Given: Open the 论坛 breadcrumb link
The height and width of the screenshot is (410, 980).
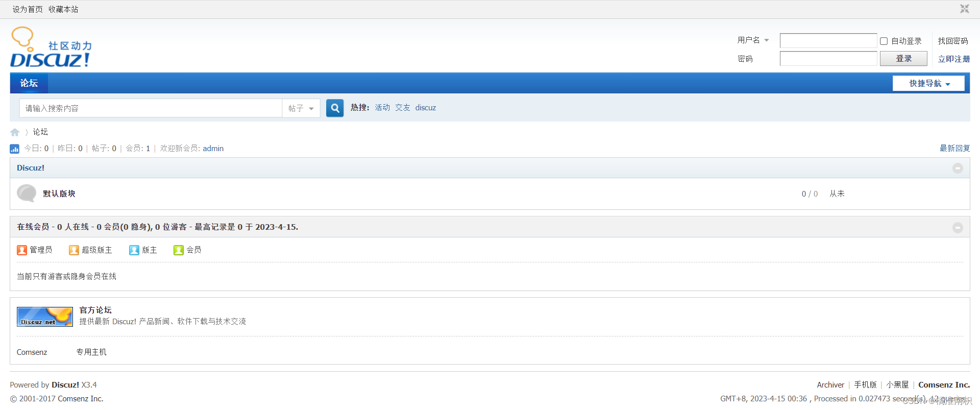Looking at the screenshot, I should pos(40,132).
